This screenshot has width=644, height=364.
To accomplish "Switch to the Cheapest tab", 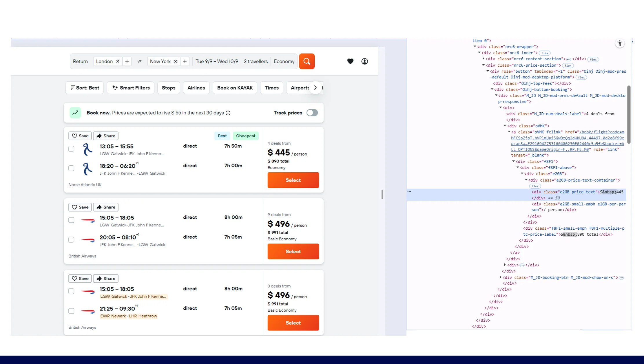I will [x=245, y=136].
